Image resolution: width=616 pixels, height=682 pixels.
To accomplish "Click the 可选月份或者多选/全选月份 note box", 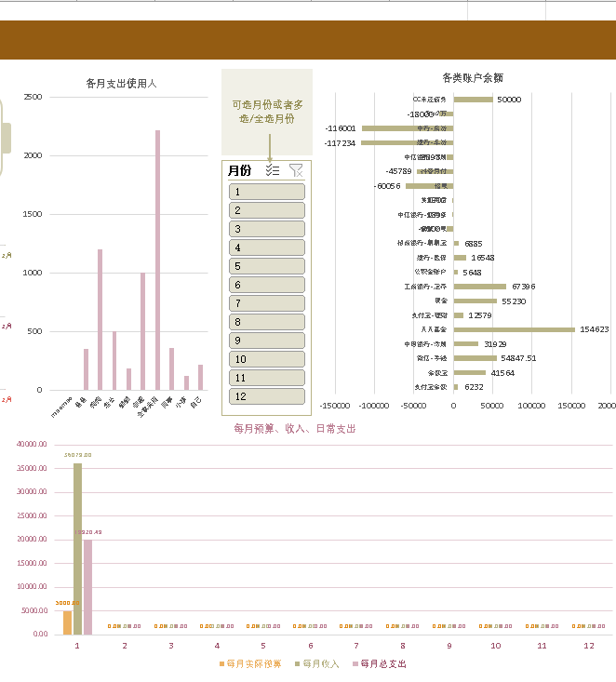I will [267, 112].
